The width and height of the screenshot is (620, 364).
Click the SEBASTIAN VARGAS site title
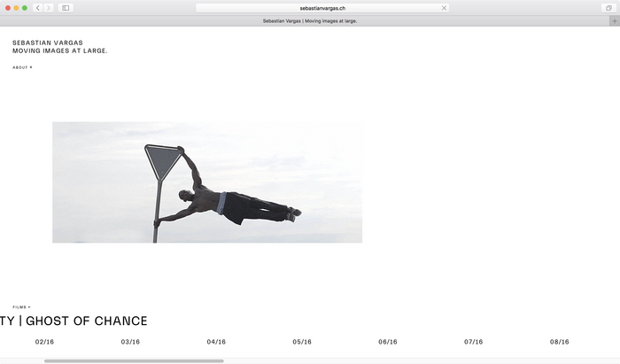pyautogui.click(x=48, y=43)
